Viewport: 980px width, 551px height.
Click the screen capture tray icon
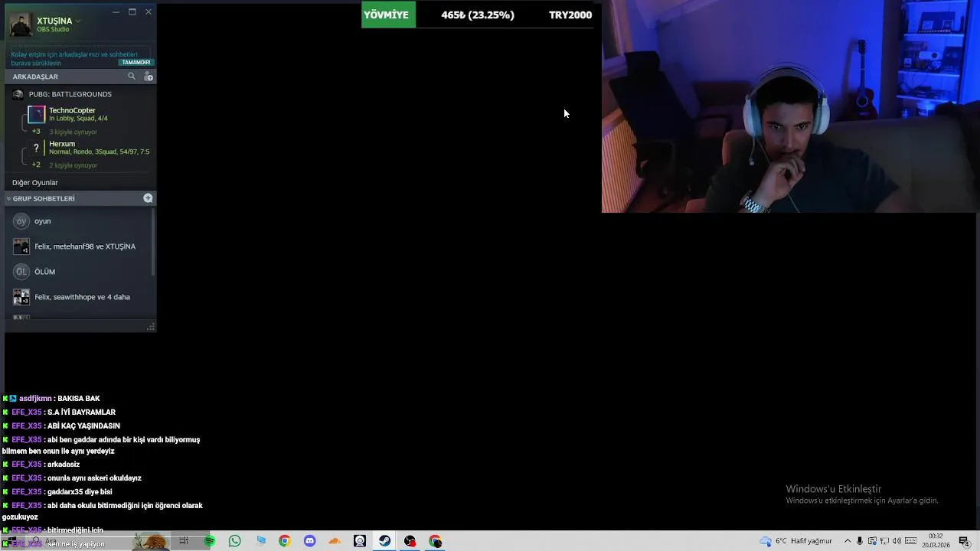click(872, 541)
